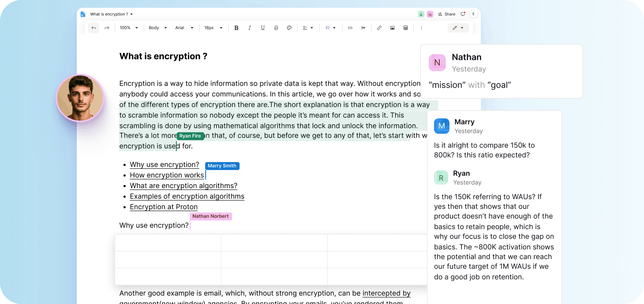Click the first cell of the table

pyautogui.click(x=168, y=243)
